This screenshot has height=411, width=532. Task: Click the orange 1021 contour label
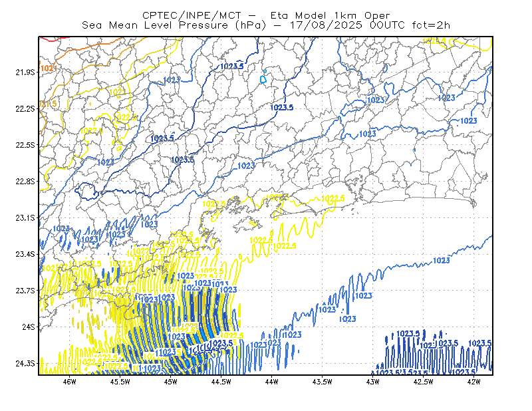[x=47, y=68]
